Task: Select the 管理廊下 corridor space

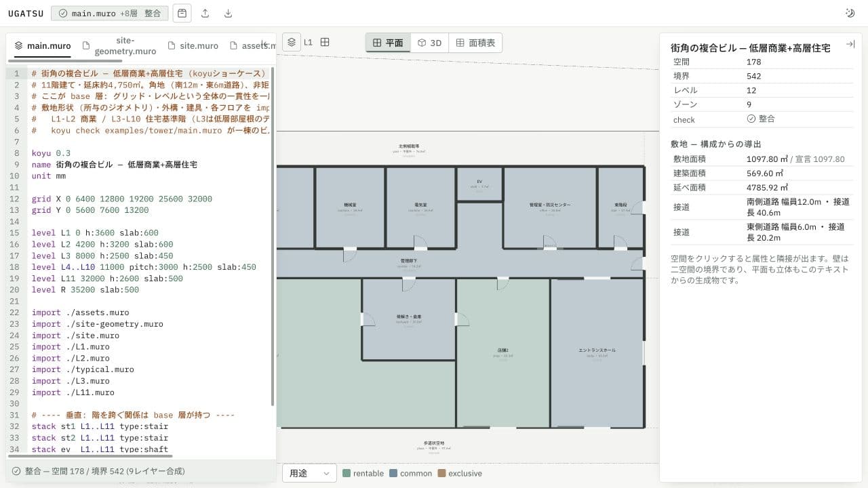Action: tap(408, 263)
